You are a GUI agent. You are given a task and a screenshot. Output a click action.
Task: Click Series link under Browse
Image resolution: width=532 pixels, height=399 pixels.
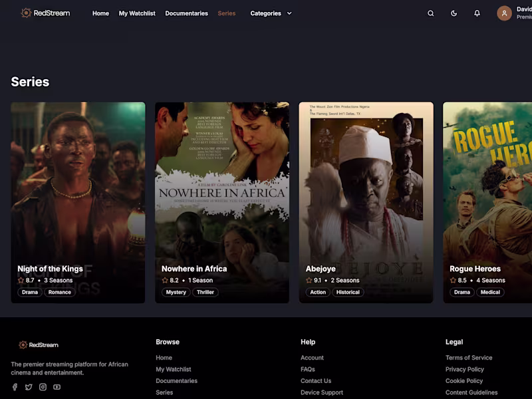point(164,392)
